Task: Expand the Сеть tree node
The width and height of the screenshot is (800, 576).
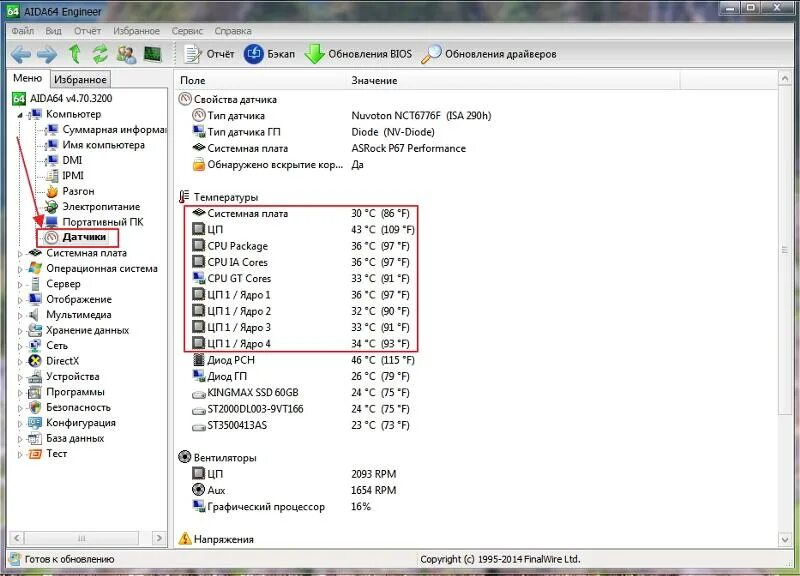Action: 20,346
